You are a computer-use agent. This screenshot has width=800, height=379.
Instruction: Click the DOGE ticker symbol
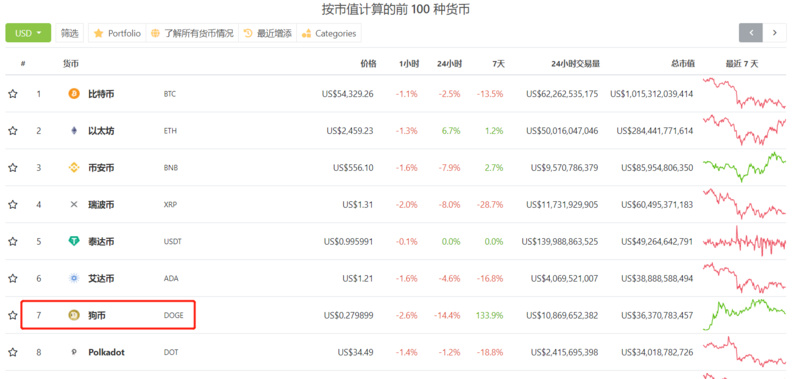tap(172, 316)
